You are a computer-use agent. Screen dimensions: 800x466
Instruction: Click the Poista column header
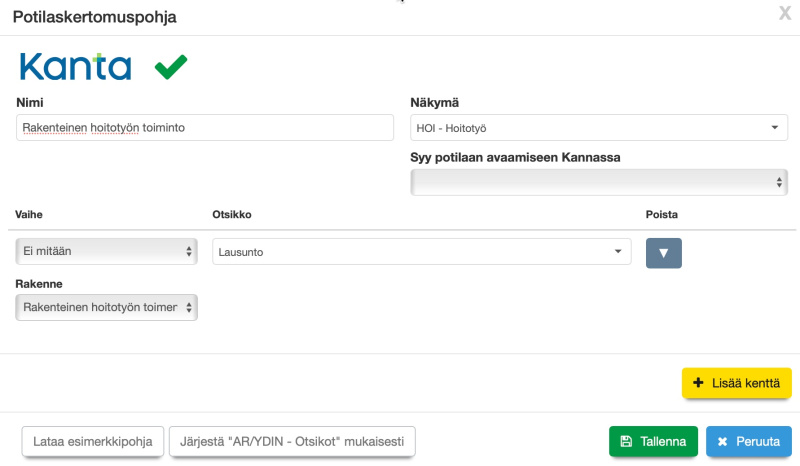click(x=662, y=214)
